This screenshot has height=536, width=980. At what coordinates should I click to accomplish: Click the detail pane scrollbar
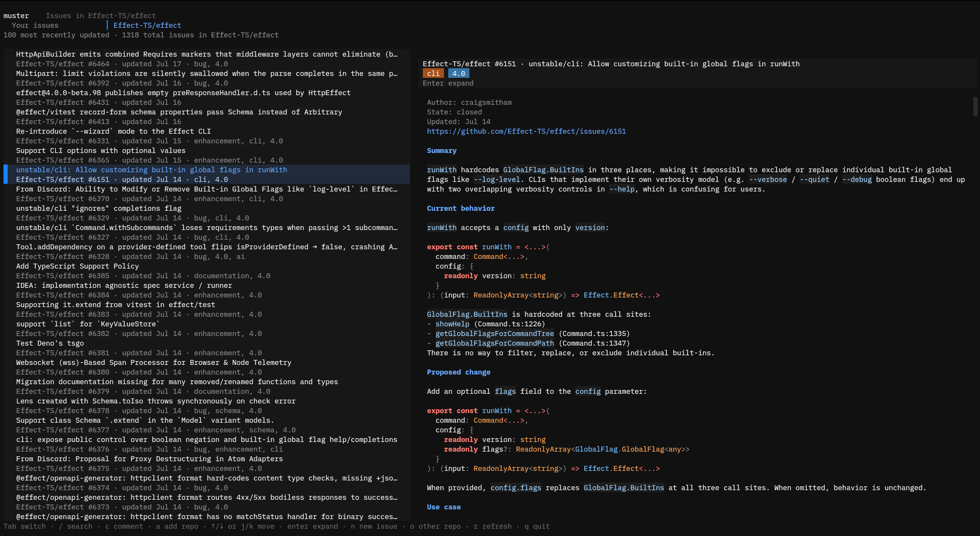975,107
